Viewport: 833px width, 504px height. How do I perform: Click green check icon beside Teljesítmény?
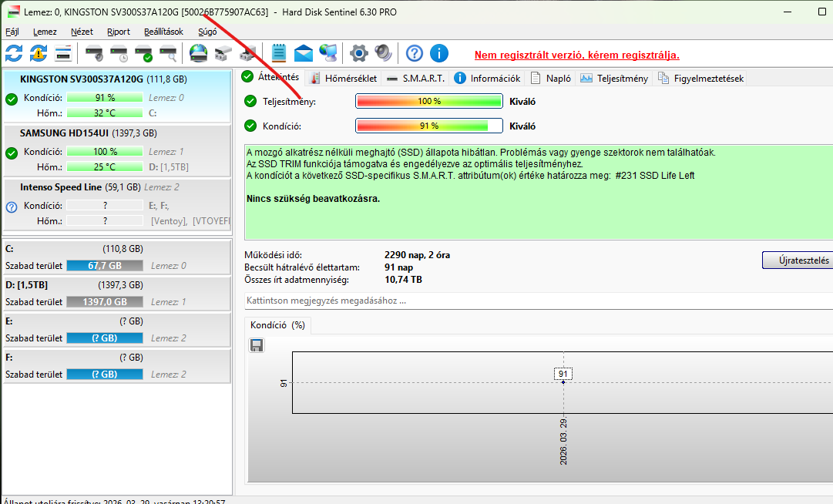250,101
